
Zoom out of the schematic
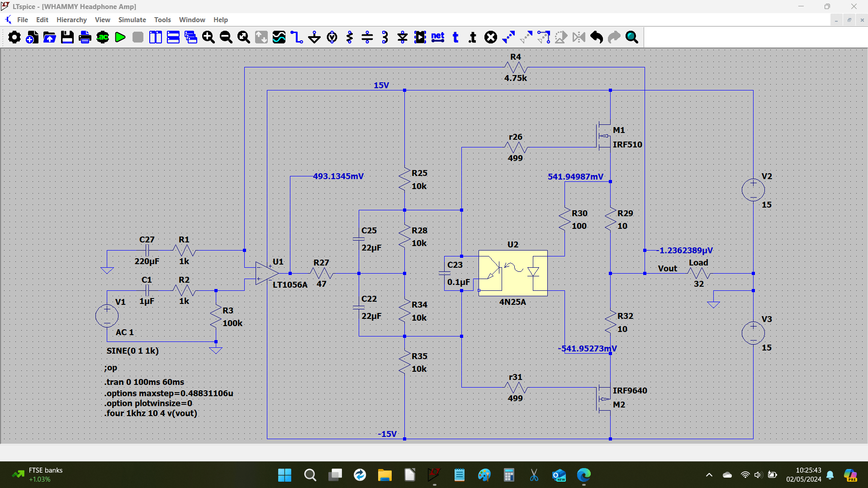click(x=226, y=37)
